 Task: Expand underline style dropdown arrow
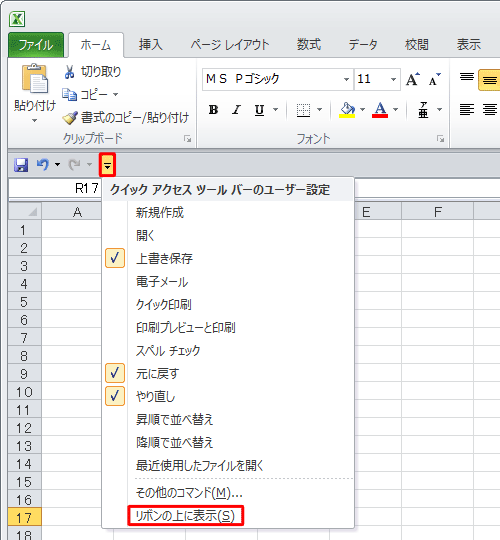(x=275, y=110)
